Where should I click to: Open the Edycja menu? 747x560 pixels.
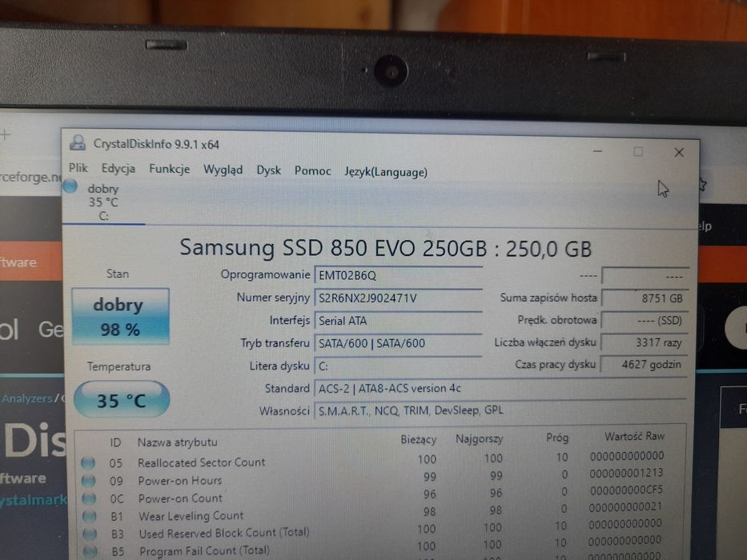(x=118, y=169)
